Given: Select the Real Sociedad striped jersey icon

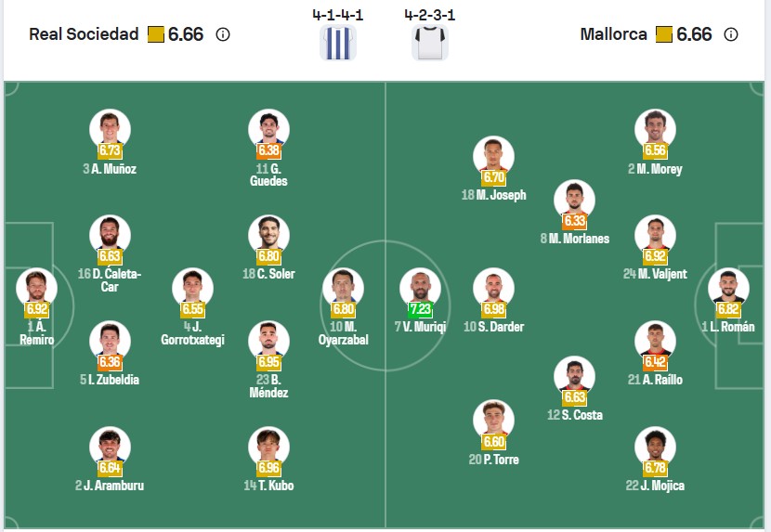Looking at the screenshot, I should click(x=338, y=43).
